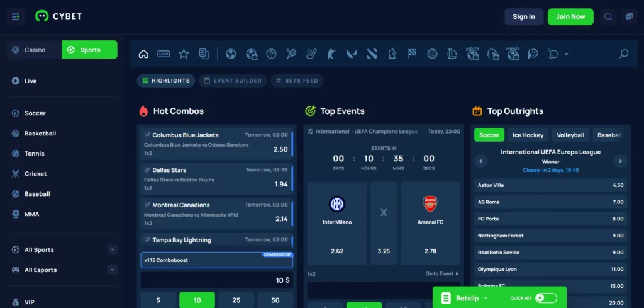Select the Volta football icon
Viewport: 644px width, 308px height.
pyautogui.click(x=473, y=54)
